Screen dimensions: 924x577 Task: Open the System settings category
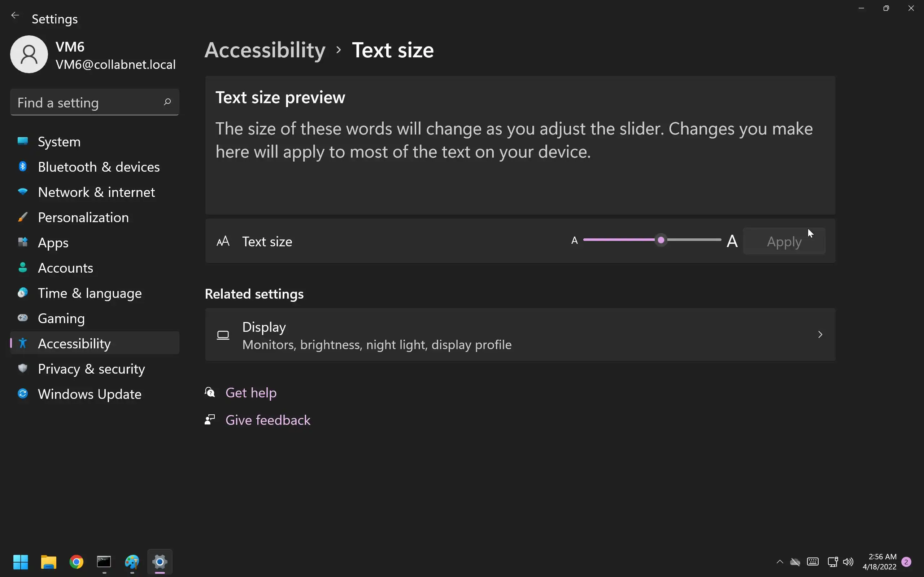click(x=59, y=142)
